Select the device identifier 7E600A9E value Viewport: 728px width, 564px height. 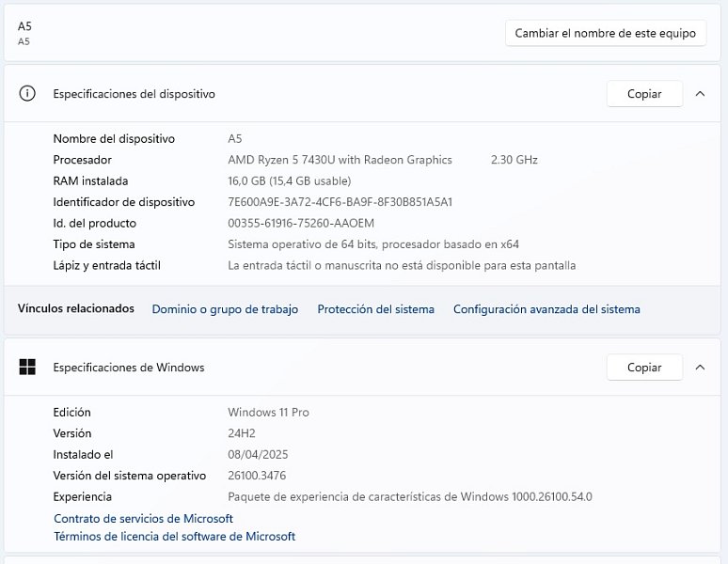[340, 202]
